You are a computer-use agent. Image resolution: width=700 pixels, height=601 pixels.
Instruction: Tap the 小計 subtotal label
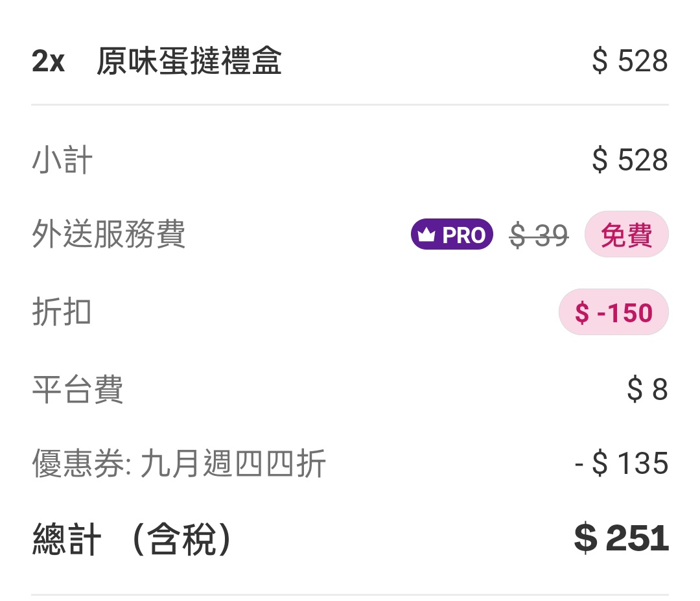[62, 160]
